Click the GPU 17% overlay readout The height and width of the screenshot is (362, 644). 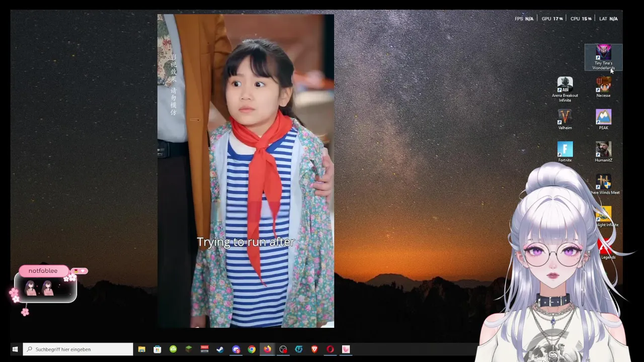tap(552, 19)
